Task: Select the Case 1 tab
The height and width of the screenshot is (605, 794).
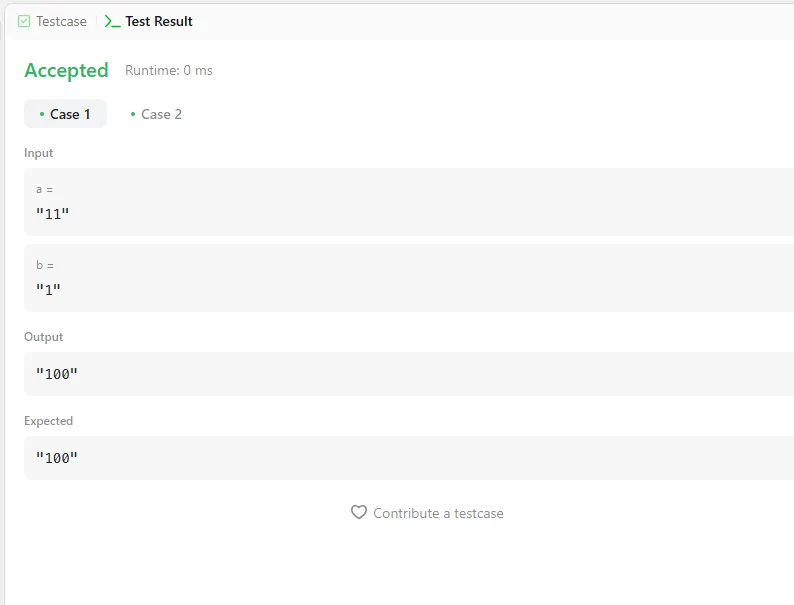Action: click(x=66, y=114)
